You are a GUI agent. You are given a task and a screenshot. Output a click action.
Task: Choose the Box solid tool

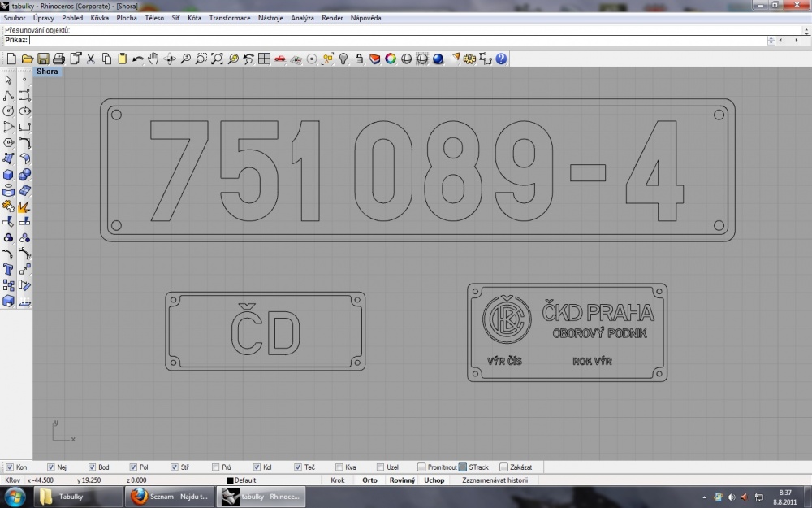pyautogui.click(x=8, y=175)
